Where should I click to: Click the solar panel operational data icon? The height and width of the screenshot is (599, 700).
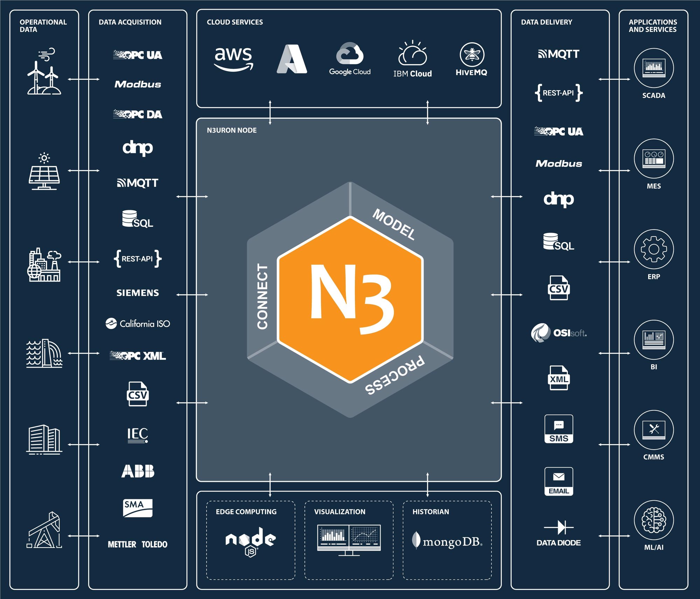click(x=44, y=171)
